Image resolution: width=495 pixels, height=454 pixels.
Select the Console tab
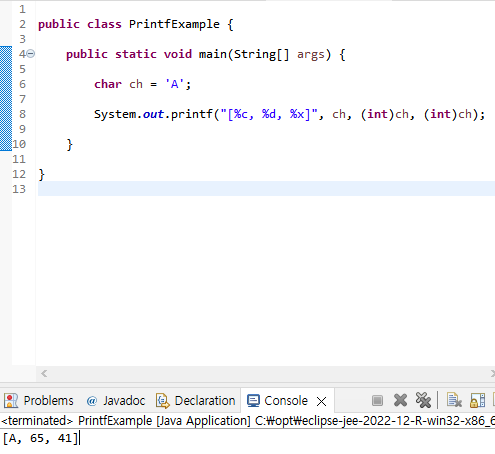point(286,401)
